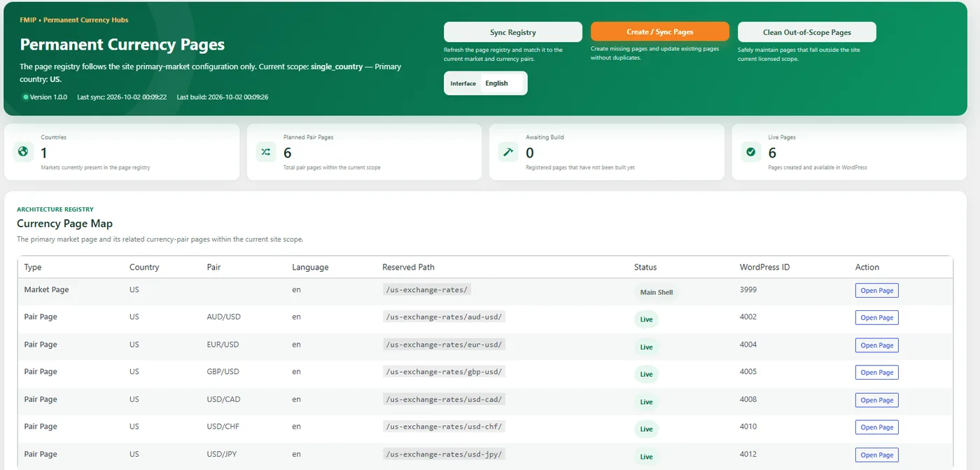Click the Create / Sync Pages button
Screen dimensions: 980x470
tap(660, 32)
